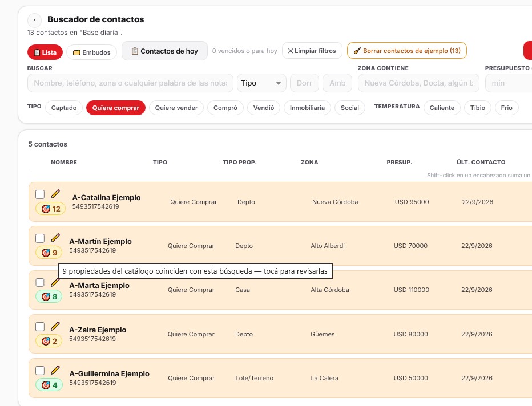The height and width of the screenshot is (406, 532).
Task: Open contact A-Martín Ejemplo
Action: [x=100, y=242]
